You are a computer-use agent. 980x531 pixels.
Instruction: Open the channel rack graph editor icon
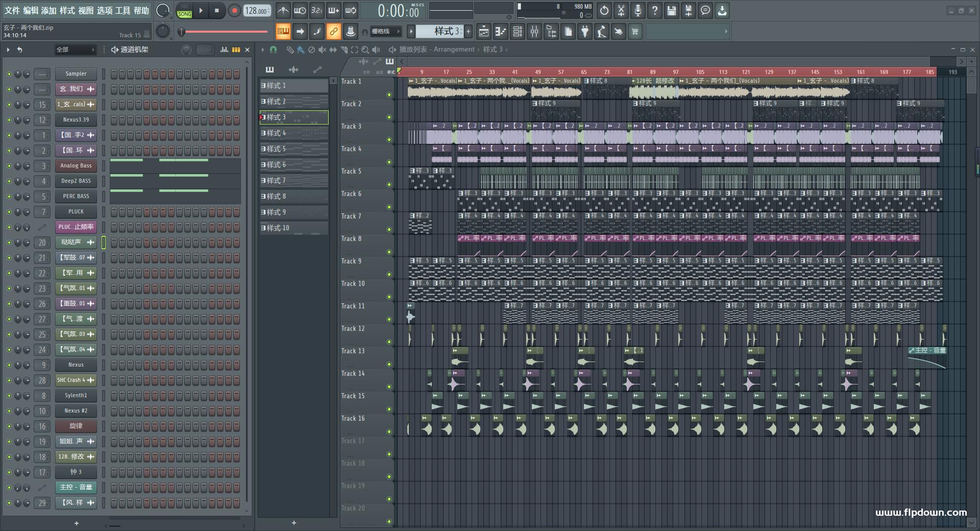click(224, 50)
